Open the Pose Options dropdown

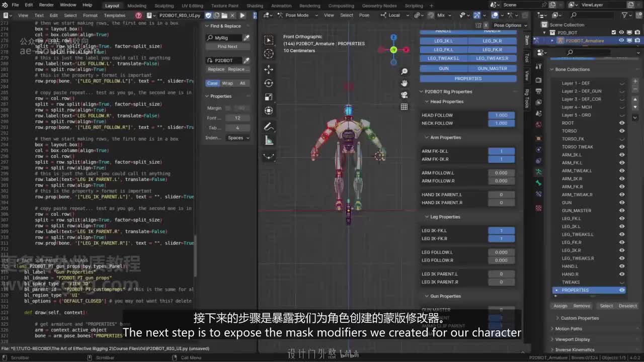[510, 25]
